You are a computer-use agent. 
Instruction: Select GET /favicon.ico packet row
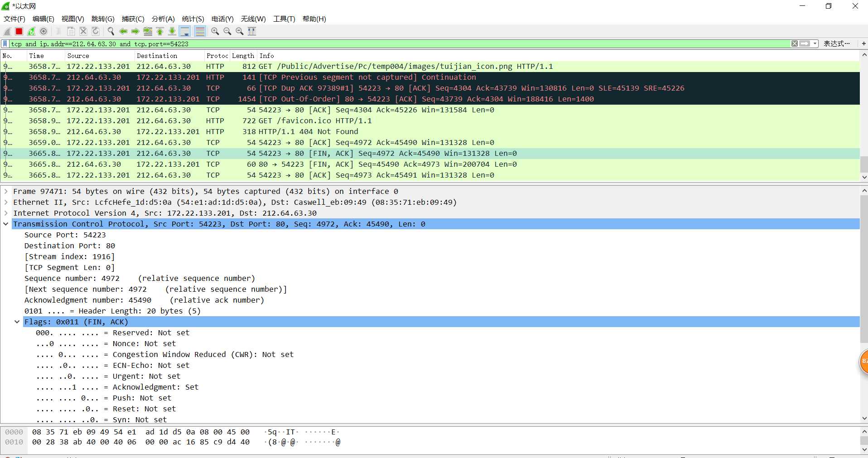coord(430,121)
